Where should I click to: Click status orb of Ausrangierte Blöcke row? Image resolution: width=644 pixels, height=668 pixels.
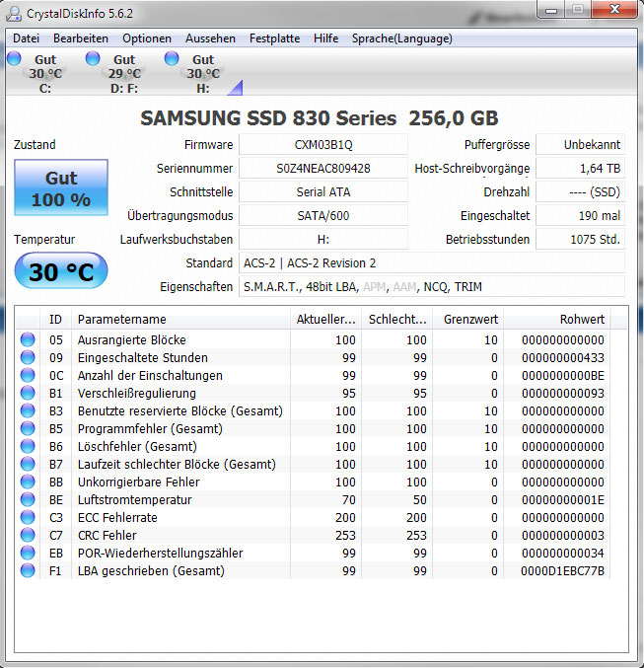(28, 339)
